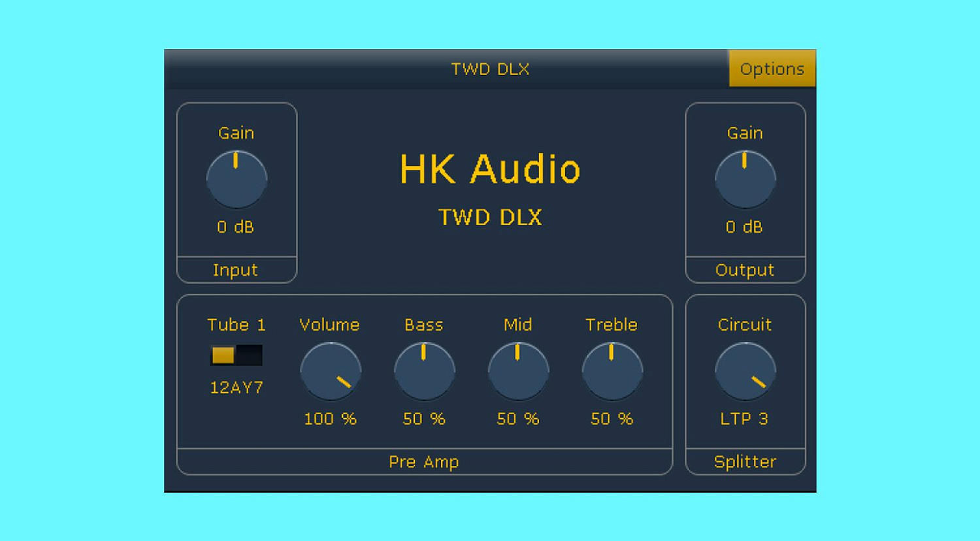Click the Bass knob
The height and width of the screenshot is (541, 980).
424,371
